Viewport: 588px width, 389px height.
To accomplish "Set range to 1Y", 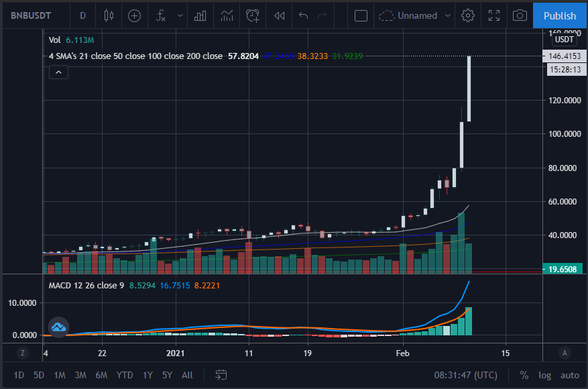I will [148, 375].
